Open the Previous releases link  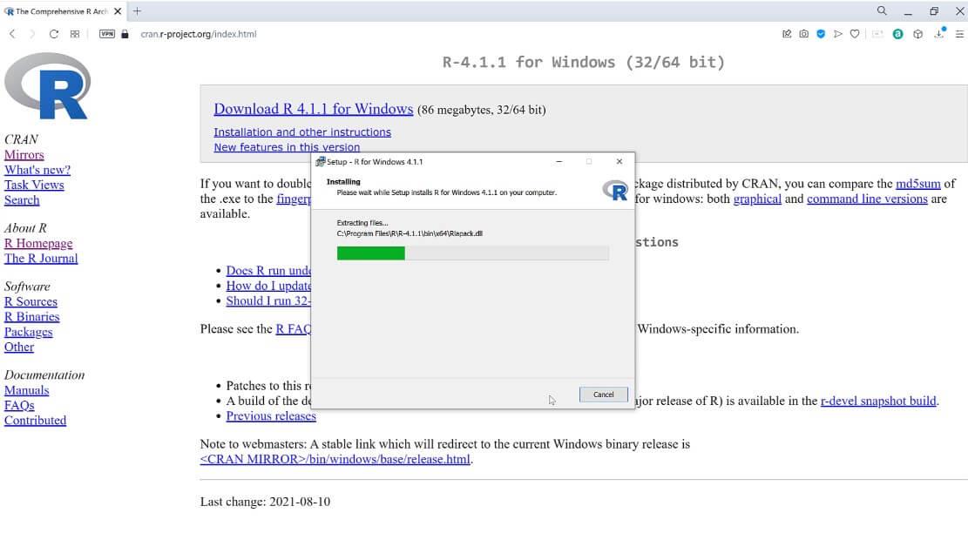coord(270,416)
